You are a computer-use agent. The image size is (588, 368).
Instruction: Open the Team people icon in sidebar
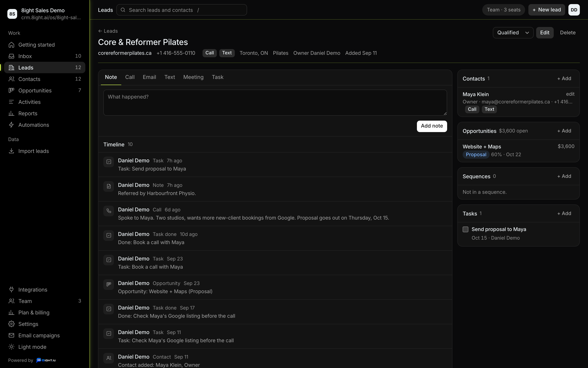pyautogui.click(x=11, y=301)
